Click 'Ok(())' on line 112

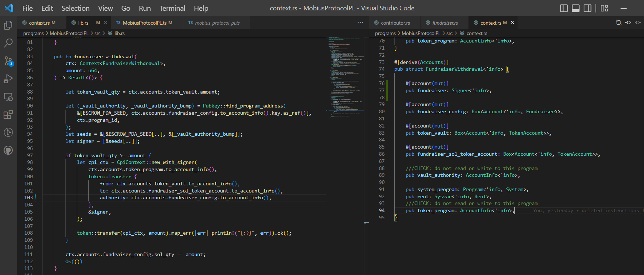pos(74,261)
